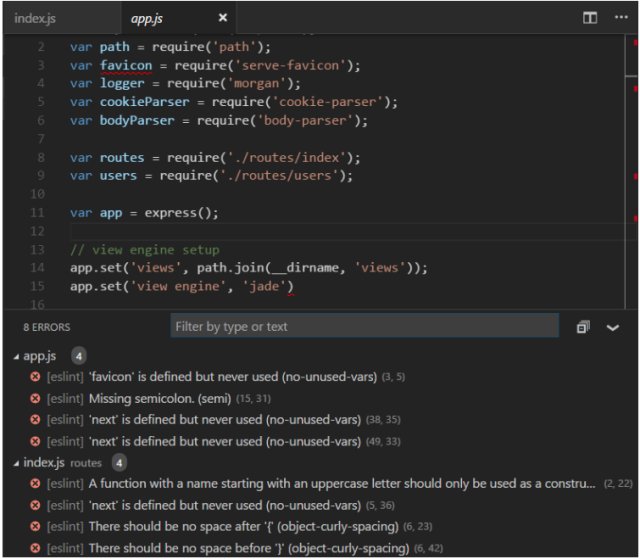The width and height of the screenshot is (640, 559).
Task: Click the Filter by type or text field
Action: click(364, 326)
